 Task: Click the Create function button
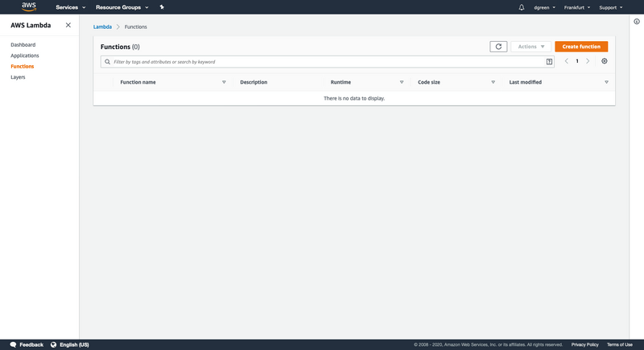pyautogui.click(x=581, y=47)
